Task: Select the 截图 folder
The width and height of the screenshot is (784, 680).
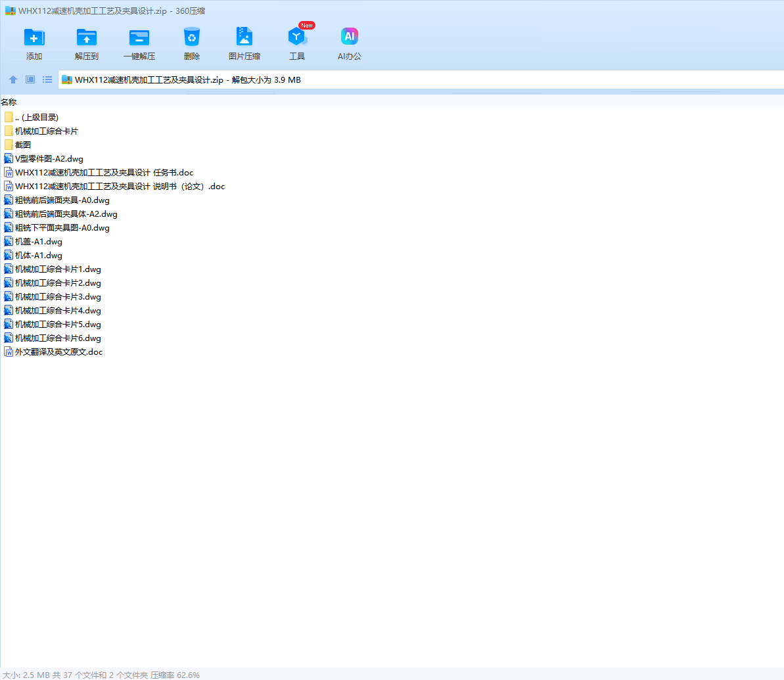Action: click(18, 145)
